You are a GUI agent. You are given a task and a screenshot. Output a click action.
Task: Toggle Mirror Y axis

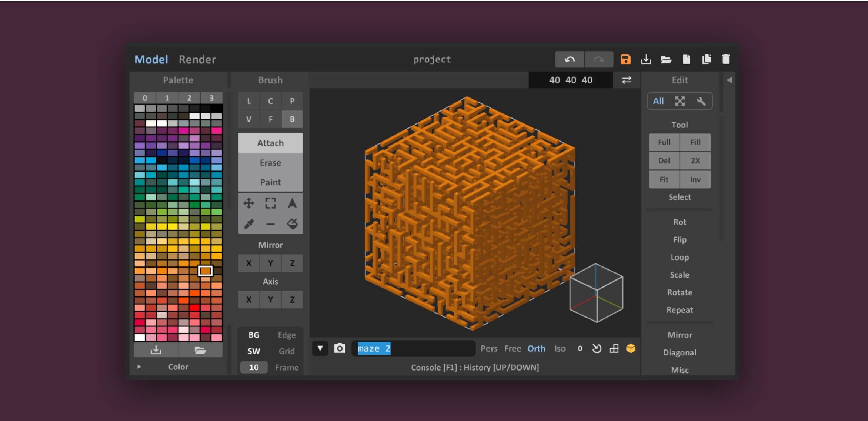point(270,263)
